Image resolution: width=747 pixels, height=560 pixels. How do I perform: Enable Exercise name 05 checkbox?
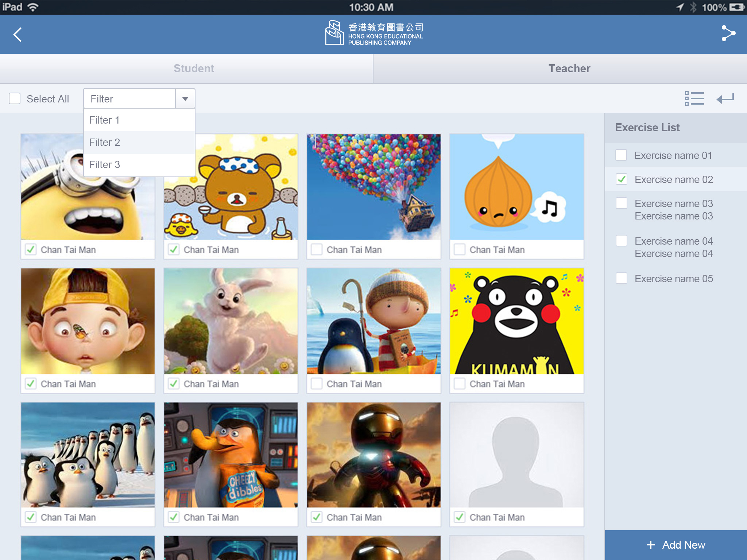coord(622,279)
